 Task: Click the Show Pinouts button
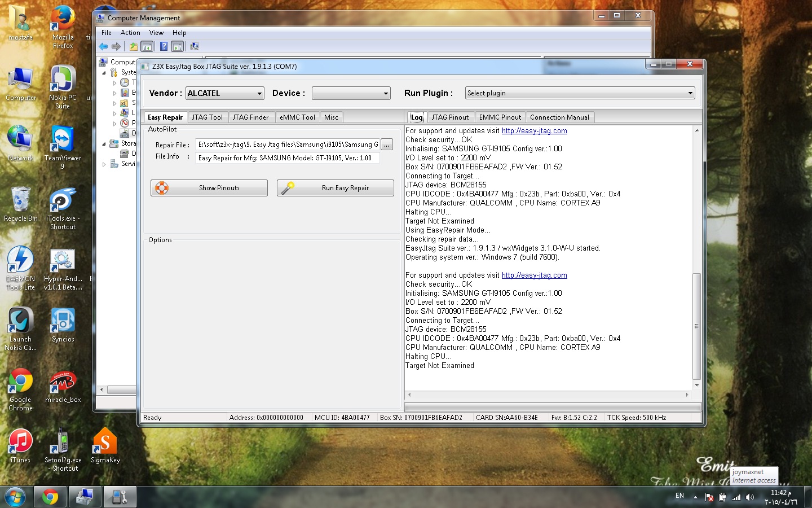click(x=209, y=188)
